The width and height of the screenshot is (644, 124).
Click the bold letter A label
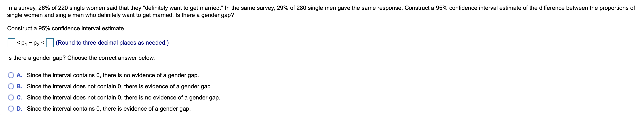tap(19, 75)
